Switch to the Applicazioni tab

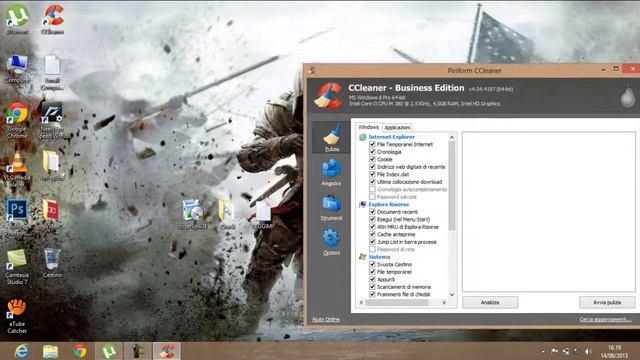[397, 128]
